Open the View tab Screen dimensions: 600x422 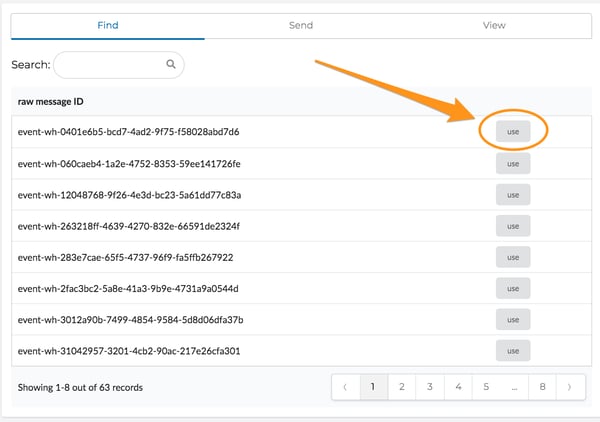point(494,26)
